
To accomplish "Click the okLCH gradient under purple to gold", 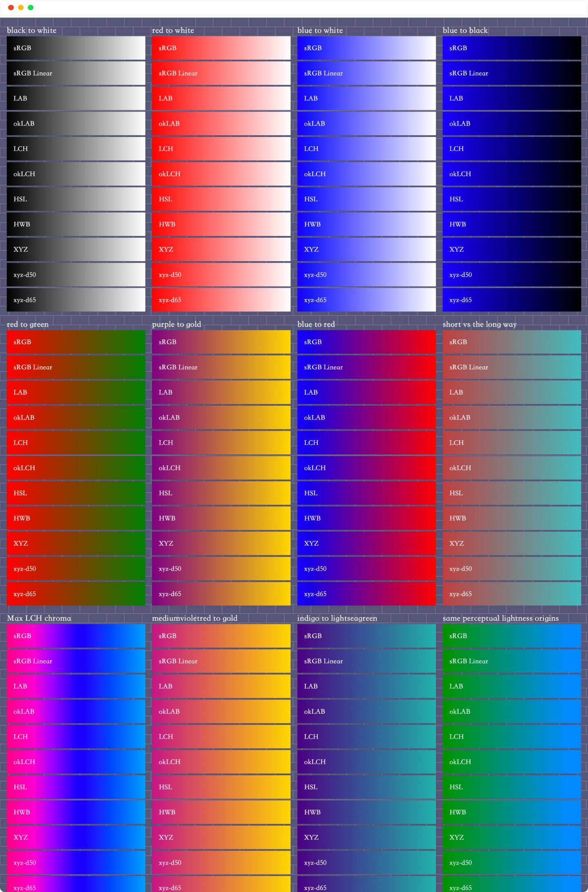I will pyautogui.click(x=221, y=468).
